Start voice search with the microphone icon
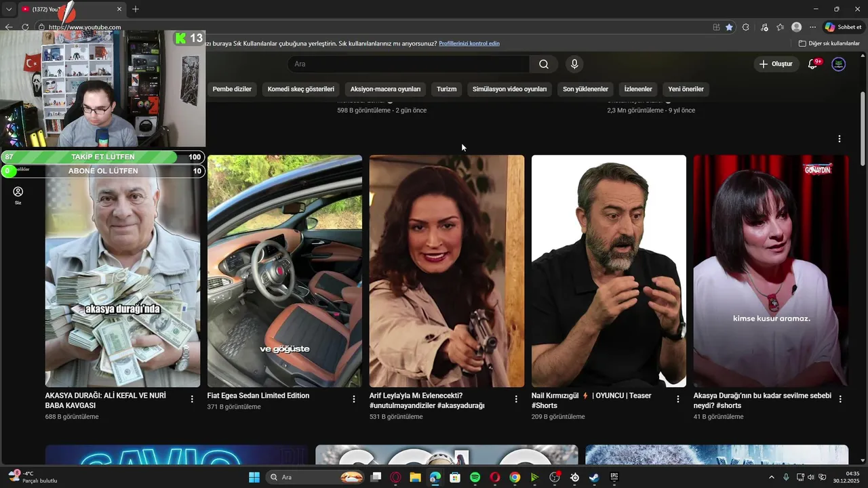 pyautogui.click(x=574, y=64)
